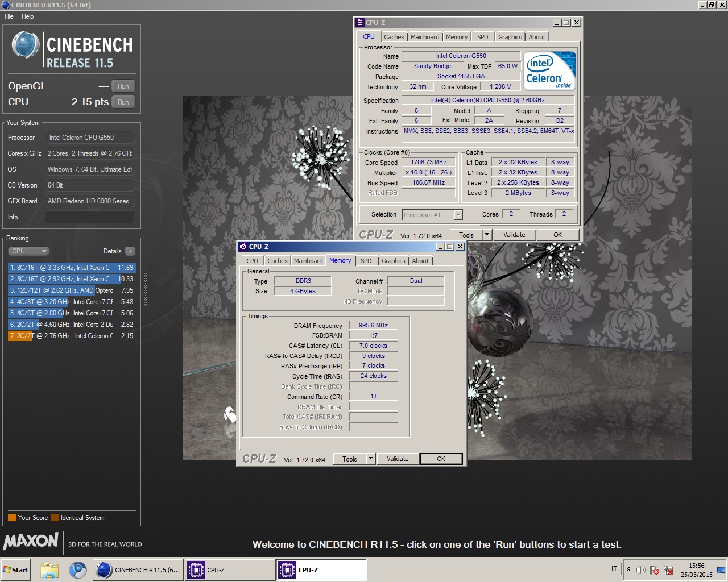Viewport: 728px width, 582px height.
Task: Switch to SPD tab in Memory CPU-Z window
Action: click(366, 261)
